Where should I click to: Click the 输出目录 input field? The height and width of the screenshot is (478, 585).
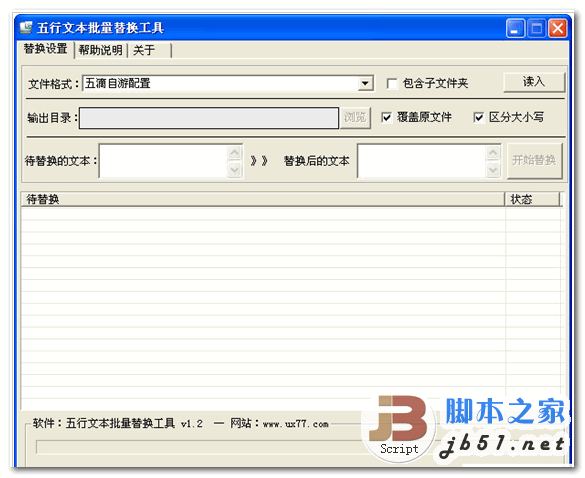tap(209, 118)
